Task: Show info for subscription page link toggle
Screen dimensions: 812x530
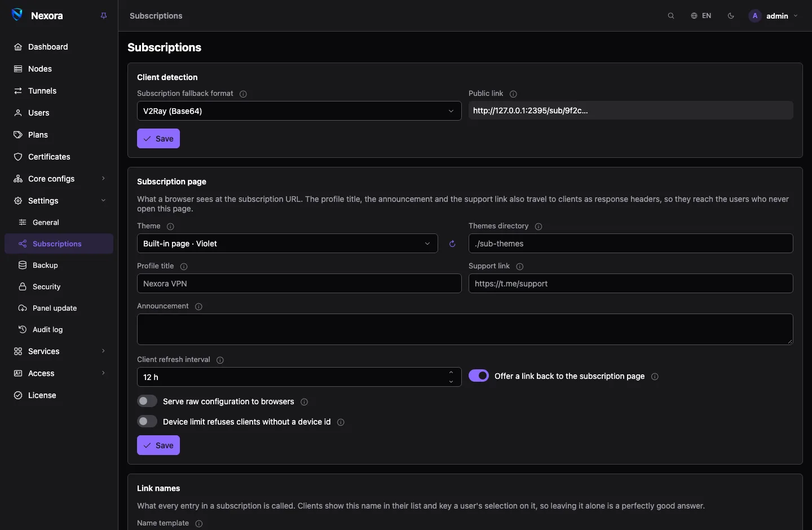Action: point(655,377)
